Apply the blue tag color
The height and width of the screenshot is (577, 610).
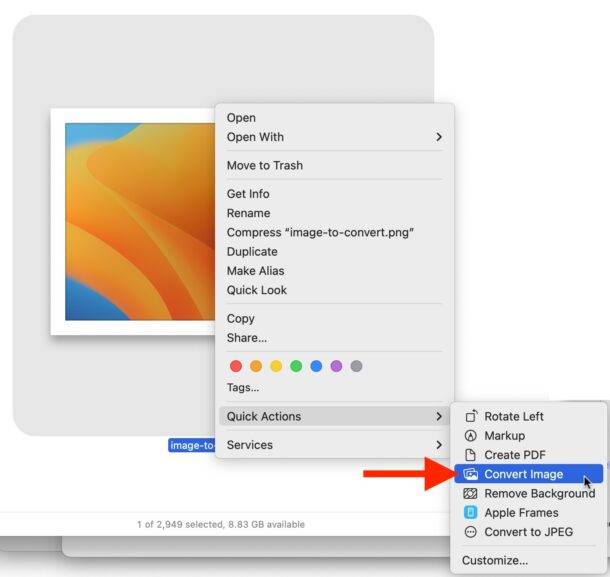tap(316, 366)
